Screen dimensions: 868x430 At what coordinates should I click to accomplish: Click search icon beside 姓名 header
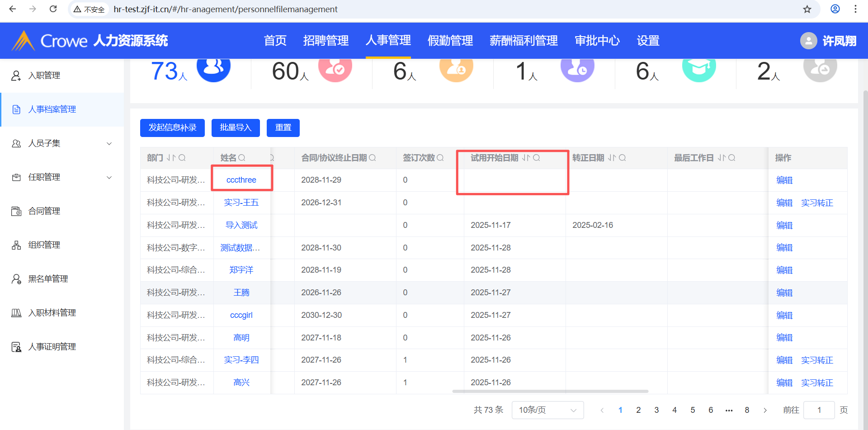click(242, 158)
